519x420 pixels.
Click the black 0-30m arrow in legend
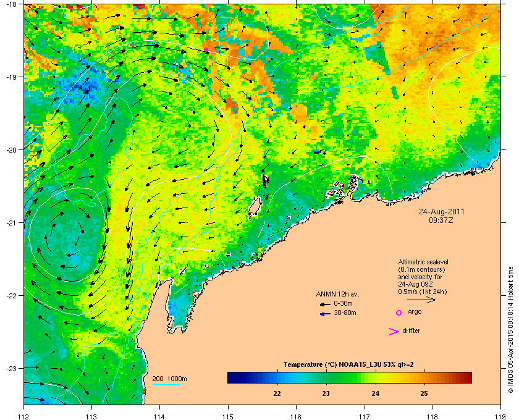325,304
